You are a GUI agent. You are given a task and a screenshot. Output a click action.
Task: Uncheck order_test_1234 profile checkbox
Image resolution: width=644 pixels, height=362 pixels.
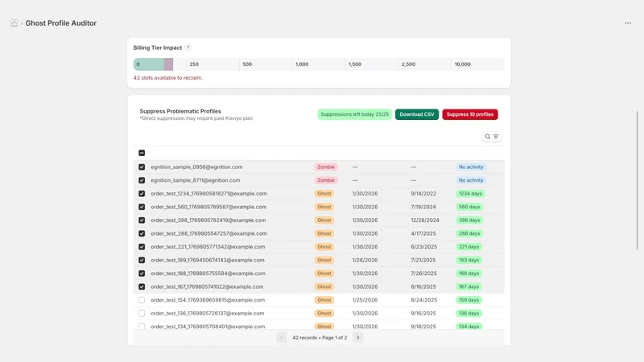pos(142,194)
